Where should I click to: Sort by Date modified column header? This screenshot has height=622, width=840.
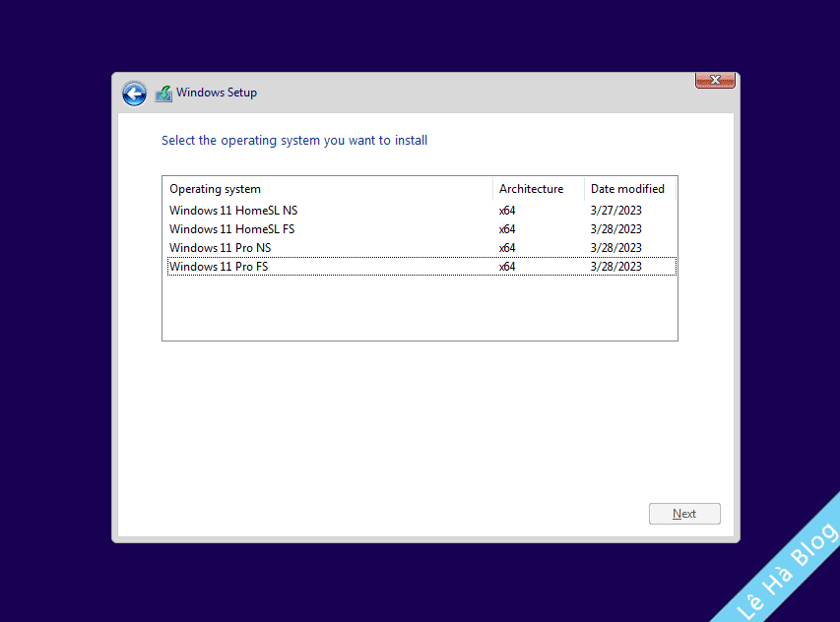(630, 189)
